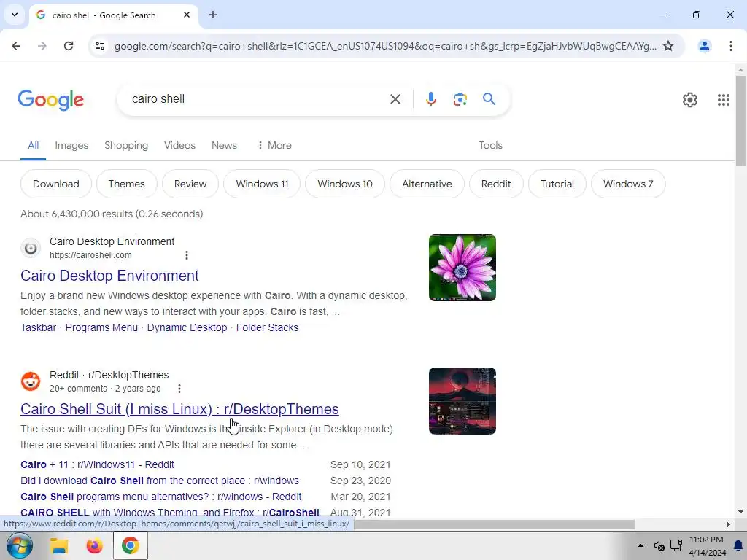Show hidden system tray icons
Screen dimensions: 747x560
pos(640,545)
